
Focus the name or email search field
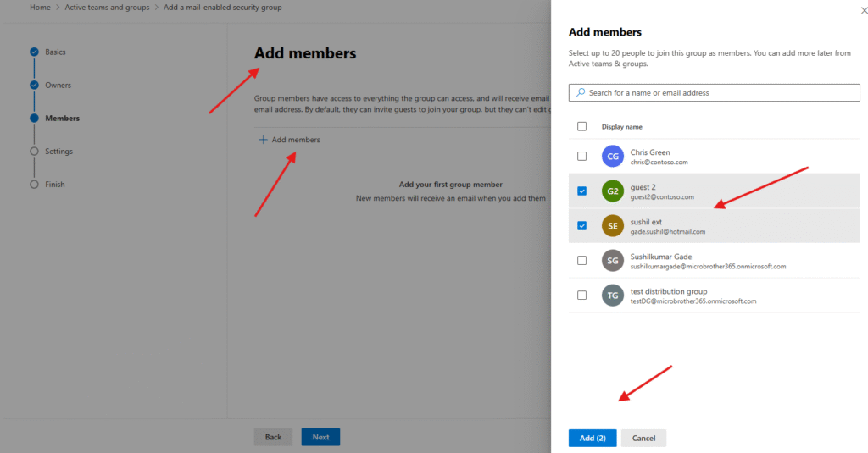click(x=721, y=92)
